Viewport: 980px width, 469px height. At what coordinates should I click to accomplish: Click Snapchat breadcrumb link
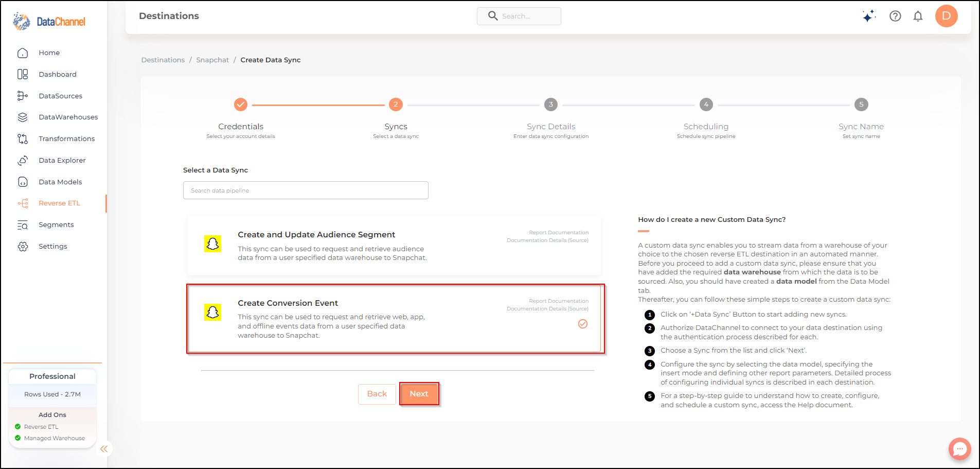click(212, 60)
